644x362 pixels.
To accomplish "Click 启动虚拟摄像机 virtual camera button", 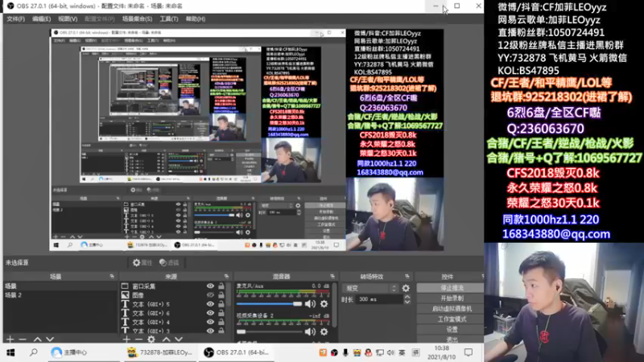I will (451, 309).
